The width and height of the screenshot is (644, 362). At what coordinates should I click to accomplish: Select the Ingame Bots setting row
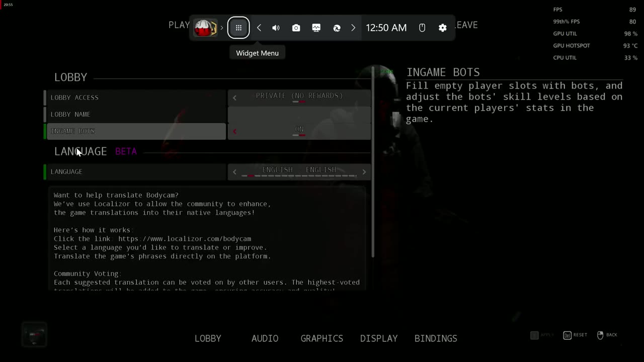[x=135, y=131]
